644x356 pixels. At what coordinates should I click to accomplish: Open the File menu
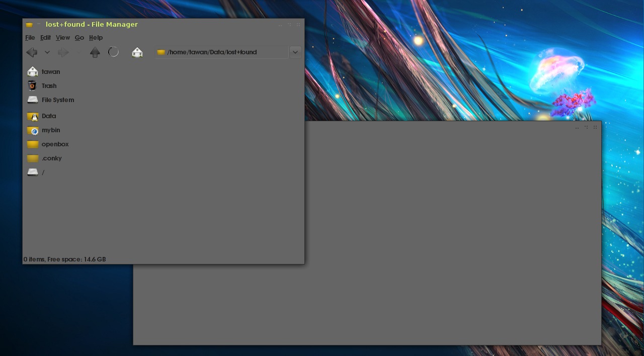tap(30, 38)
